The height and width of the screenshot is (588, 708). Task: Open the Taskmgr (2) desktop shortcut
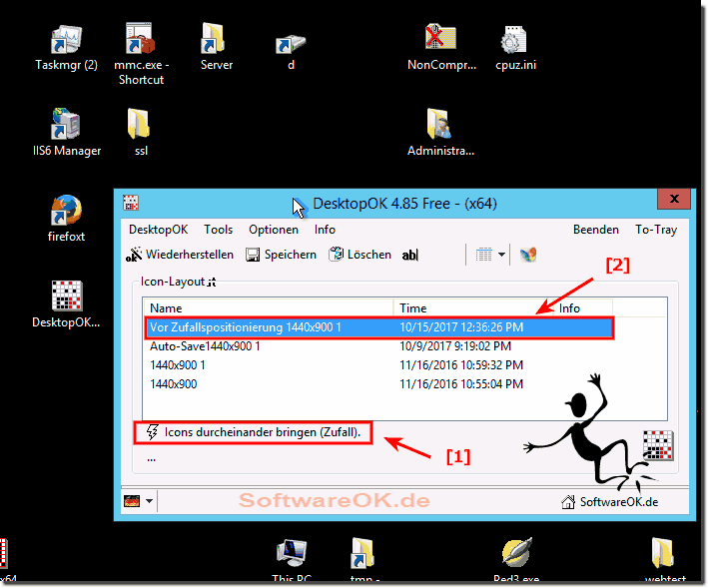tap(66, 48)
